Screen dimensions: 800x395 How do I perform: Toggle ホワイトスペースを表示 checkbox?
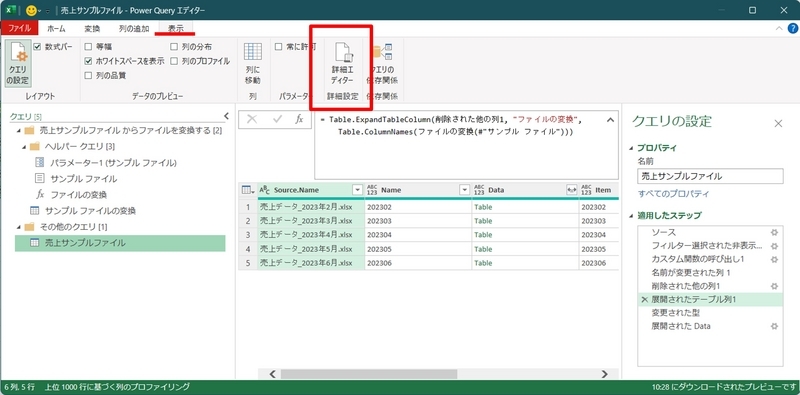[88, 61]
